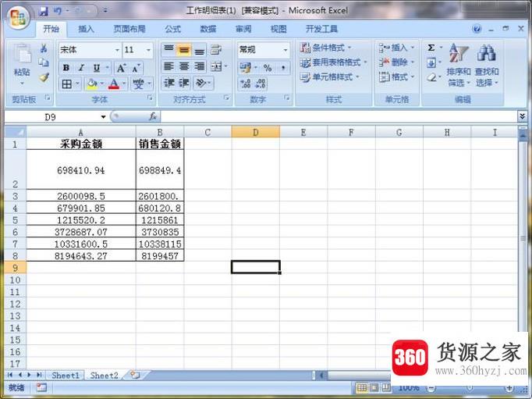Switch to the 公式 ribbon tab

pyautogui.click(x=172, y=29)
